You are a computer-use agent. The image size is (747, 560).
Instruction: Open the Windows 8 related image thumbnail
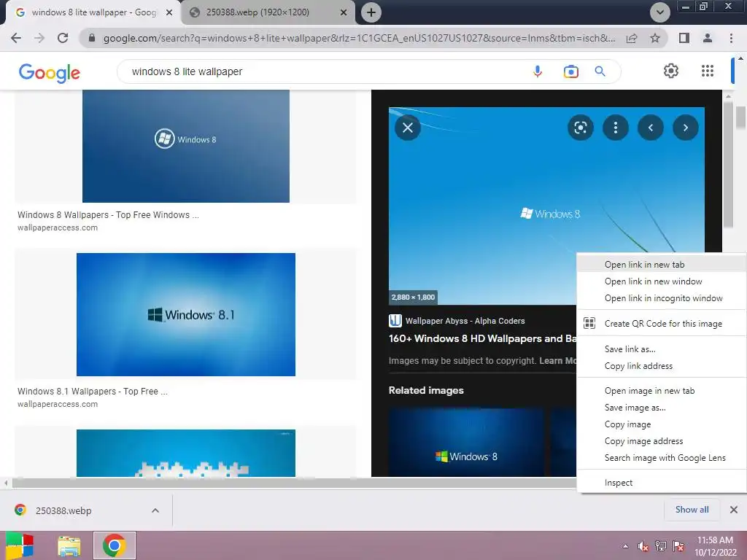click(x=466, y=442)
